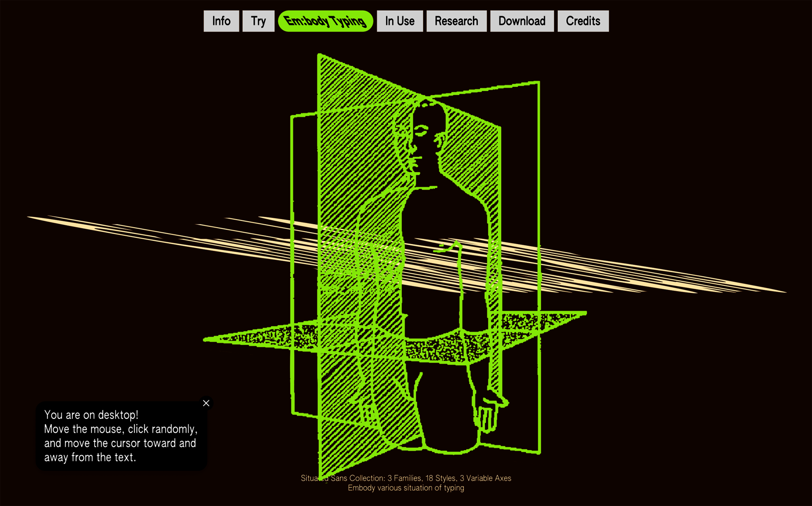Open the Info tab
Screen dimensions: 812x506
coord(221,21)
